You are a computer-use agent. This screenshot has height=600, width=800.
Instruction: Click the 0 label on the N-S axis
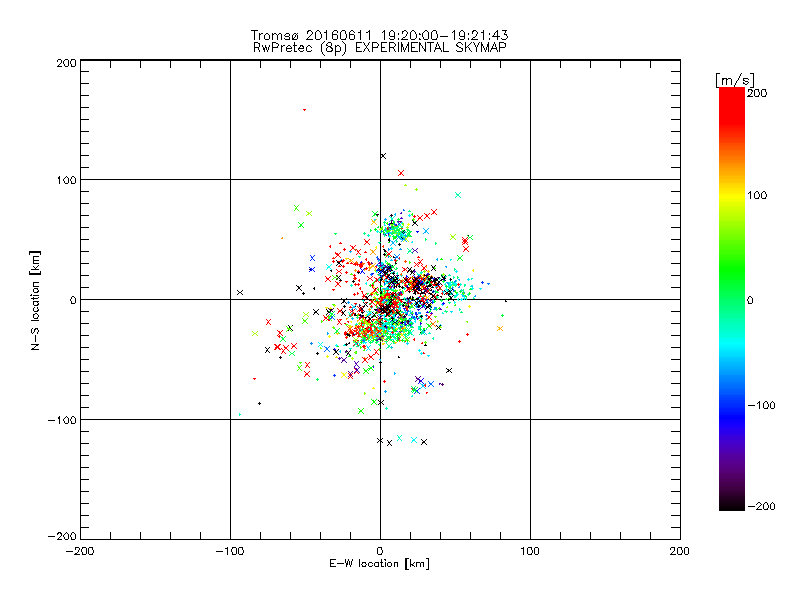[73, 300]
